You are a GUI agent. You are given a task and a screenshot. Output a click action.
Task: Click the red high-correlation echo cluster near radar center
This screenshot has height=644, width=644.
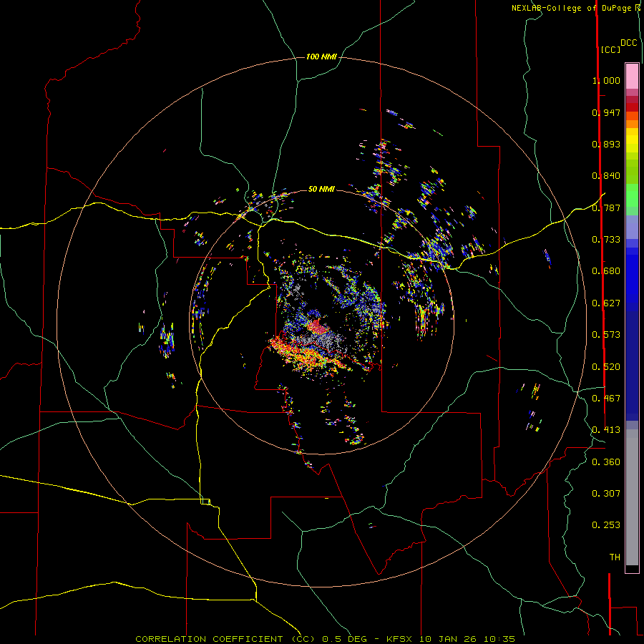pyautogui.click(x=317, y=327)
